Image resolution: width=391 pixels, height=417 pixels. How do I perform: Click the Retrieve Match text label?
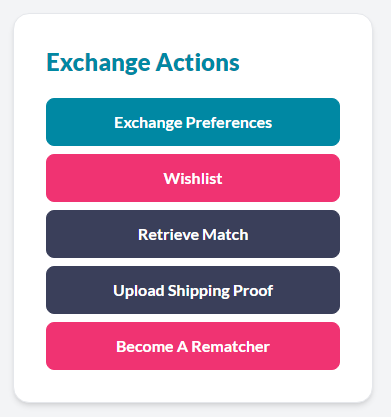(x=193, y=235)
